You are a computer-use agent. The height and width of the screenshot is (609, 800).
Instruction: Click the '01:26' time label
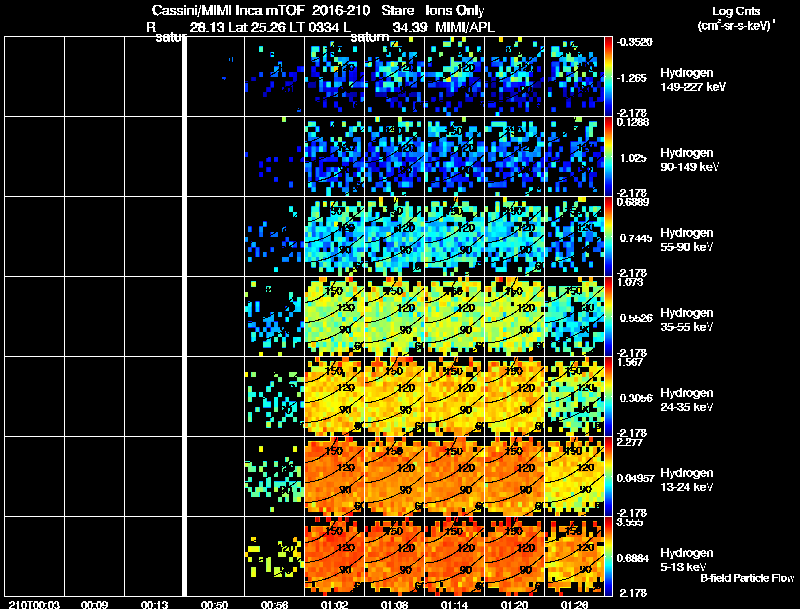coord(574,604)
